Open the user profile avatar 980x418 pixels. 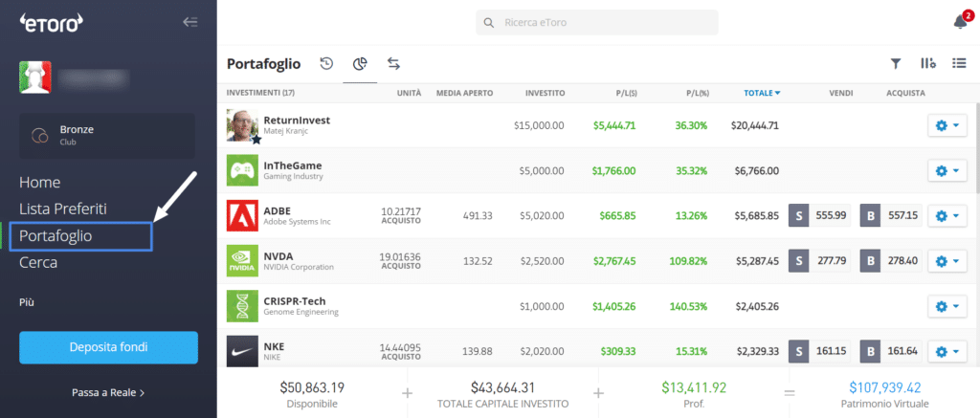click(x=35, y=77)
